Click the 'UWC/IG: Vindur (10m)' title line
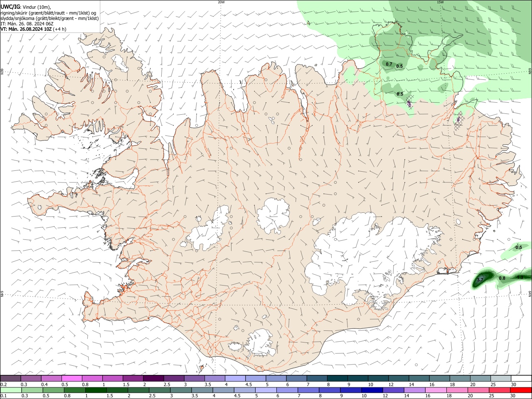The image size is (532, 399). click(x=26, y=7)
